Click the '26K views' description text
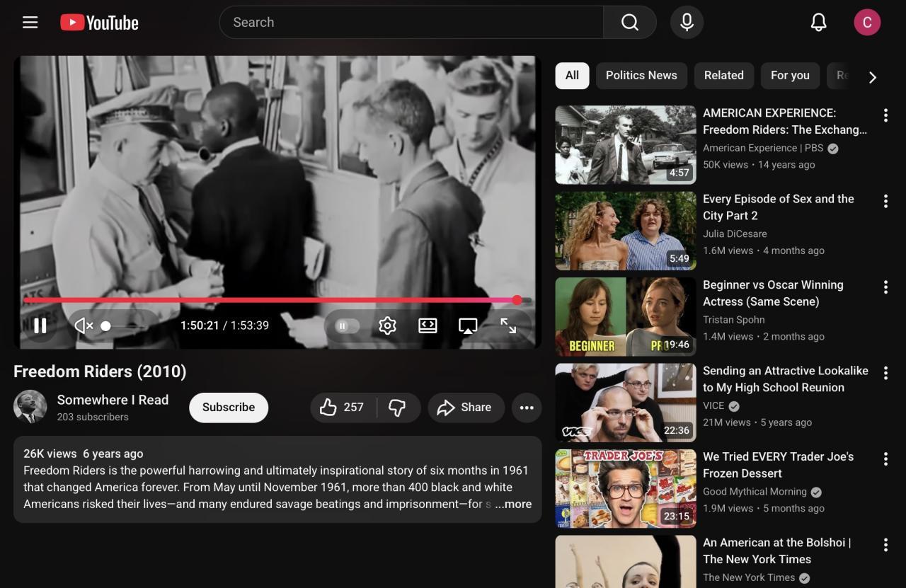Image resolution: width=906 pixels, height=588 pixels. pos(50,454)
